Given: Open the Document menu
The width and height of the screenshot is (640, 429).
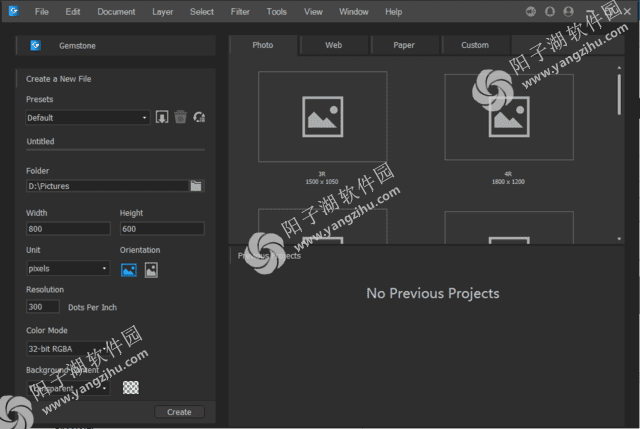Looking at the screenshot, I should [116, 12].
